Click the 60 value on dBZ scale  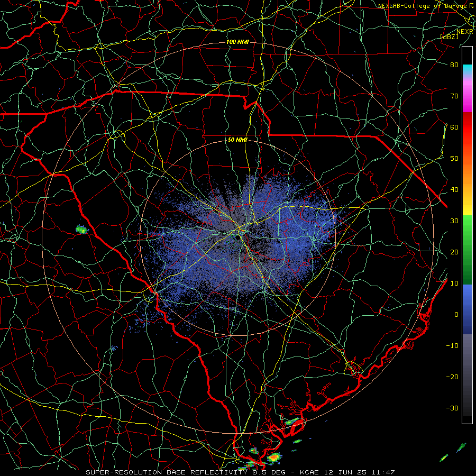click(454, 127)
